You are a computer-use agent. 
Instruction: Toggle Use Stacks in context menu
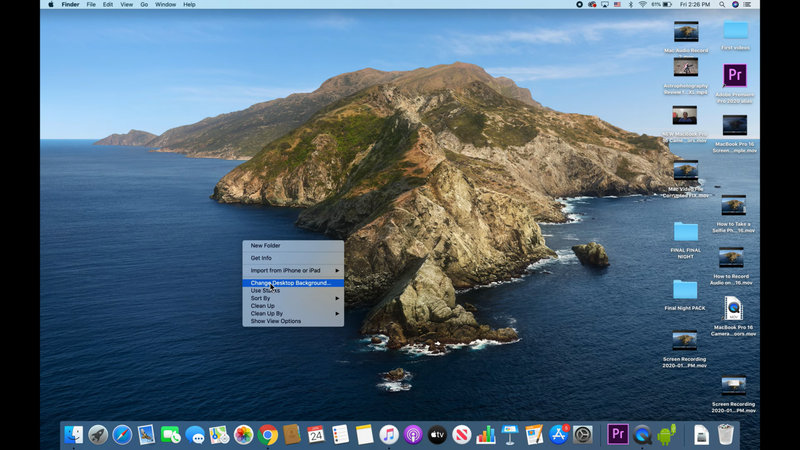tap(265, 291)
